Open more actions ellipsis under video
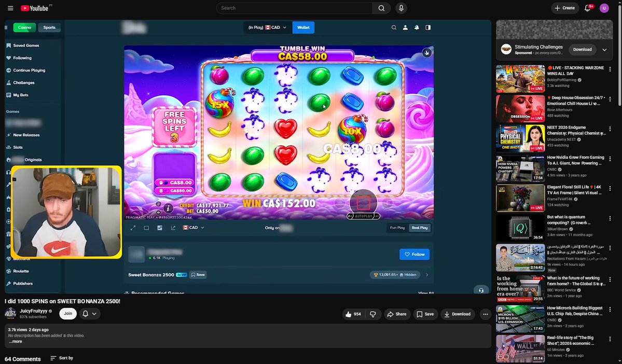The width and height of the screenshot is (622, 364). coord(486,314)
